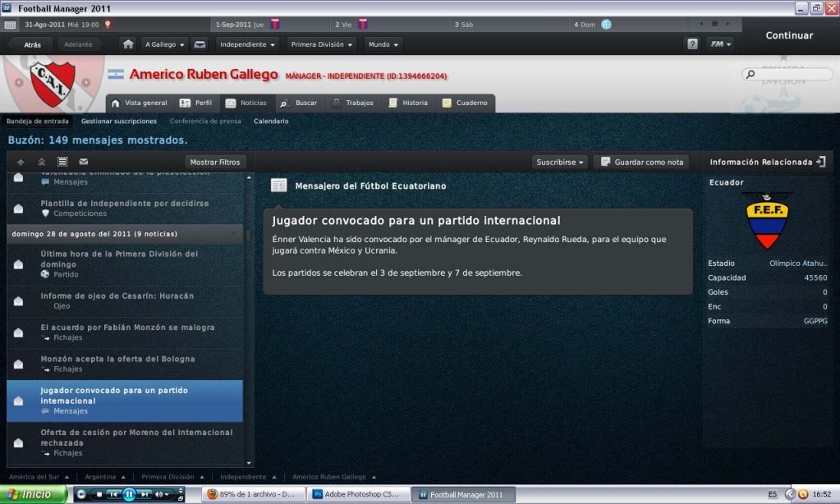Click the Mostrar Filtros button

pos(215,162)
